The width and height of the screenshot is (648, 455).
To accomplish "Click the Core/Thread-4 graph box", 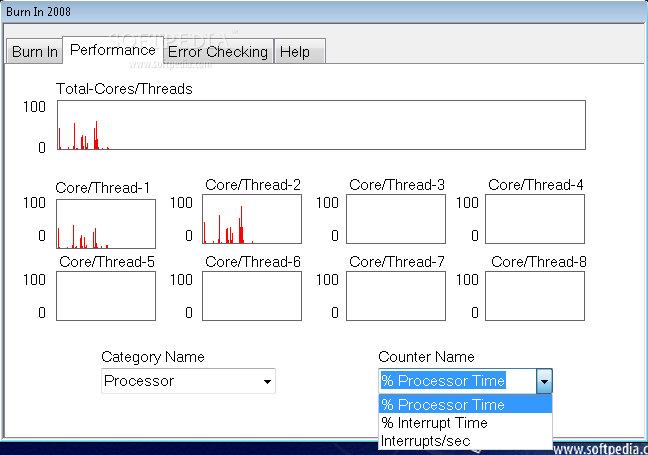I will 535,219.
